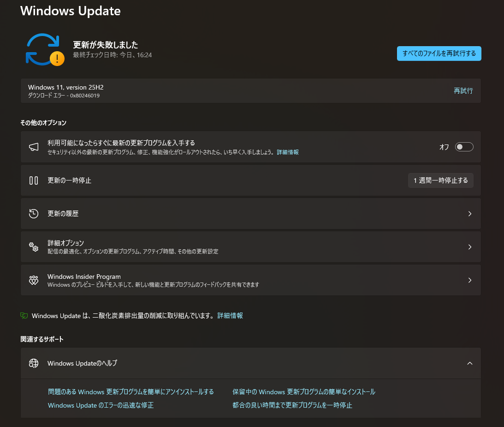Click the ダウンロード エラー - 0x80246019 text
The image size is (504, 427).
pyautogui.click(x=64, y=96)
